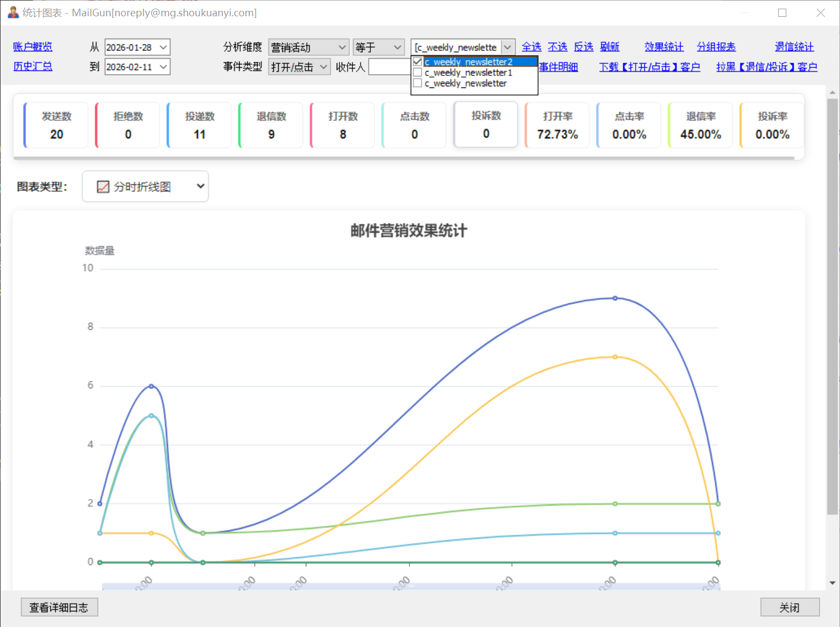840x627 pixels.
Task: Open the start date dropdown 2026-01-28
Action: (163, 47)
